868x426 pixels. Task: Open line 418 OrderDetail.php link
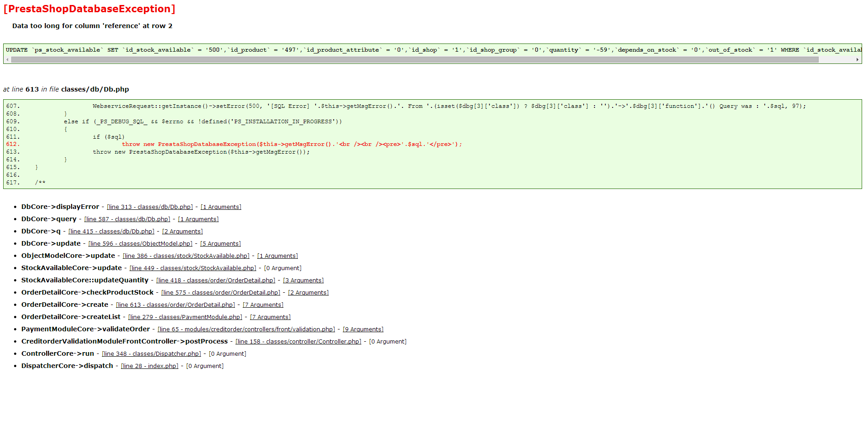click(216, 281)
